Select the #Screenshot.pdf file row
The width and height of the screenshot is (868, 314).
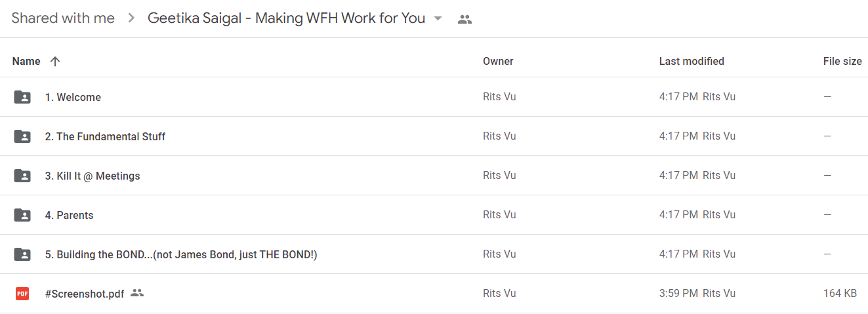coord(434,294)
